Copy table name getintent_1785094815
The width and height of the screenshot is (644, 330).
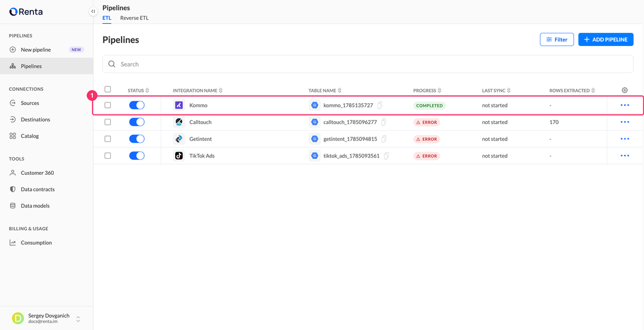click(384, 139)
